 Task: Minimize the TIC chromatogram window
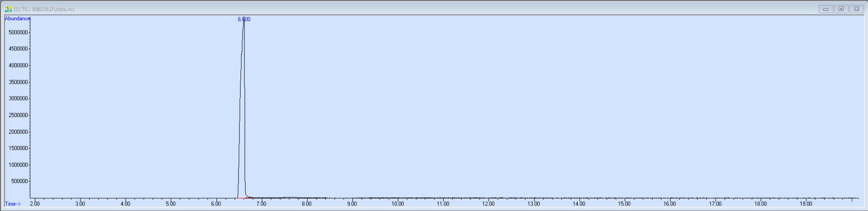(x=826, y=9)
